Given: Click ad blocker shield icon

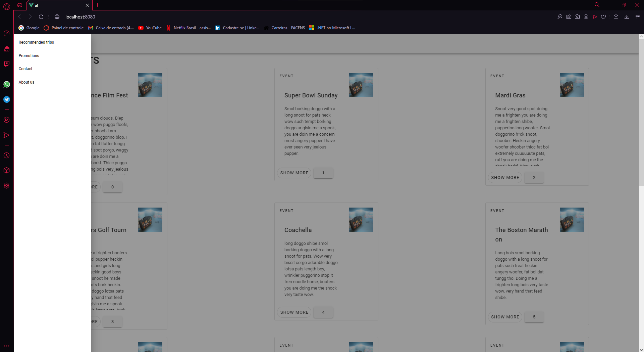Looking at the screenshot, I should 586,17.
